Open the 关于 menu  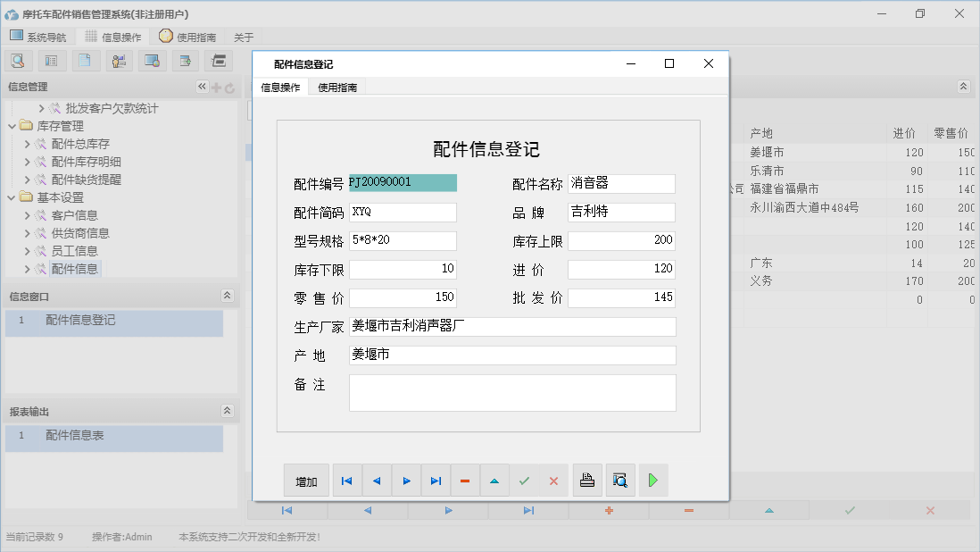click(244, 37)
